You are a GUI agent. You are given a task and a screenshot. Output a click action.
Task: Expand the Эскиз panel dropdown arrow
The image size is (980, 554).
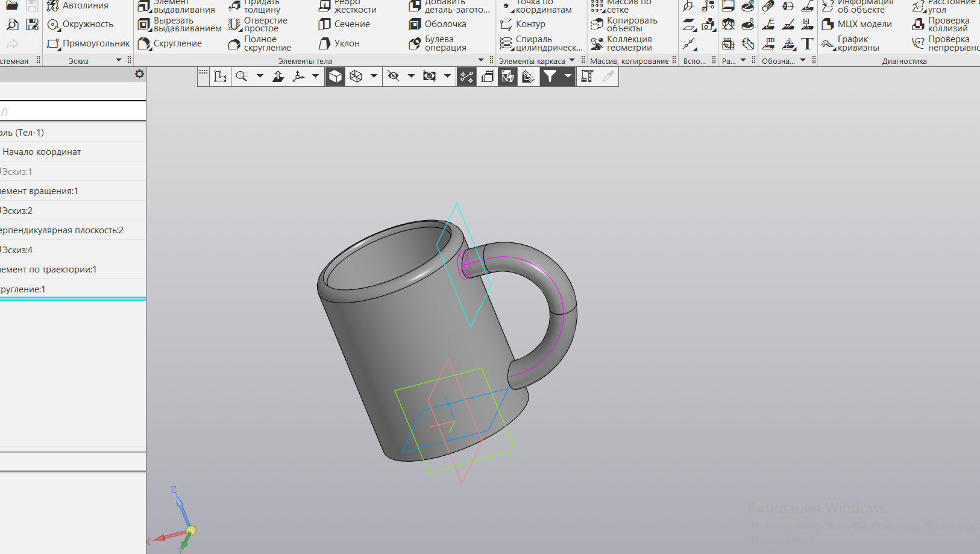[119, 60]
